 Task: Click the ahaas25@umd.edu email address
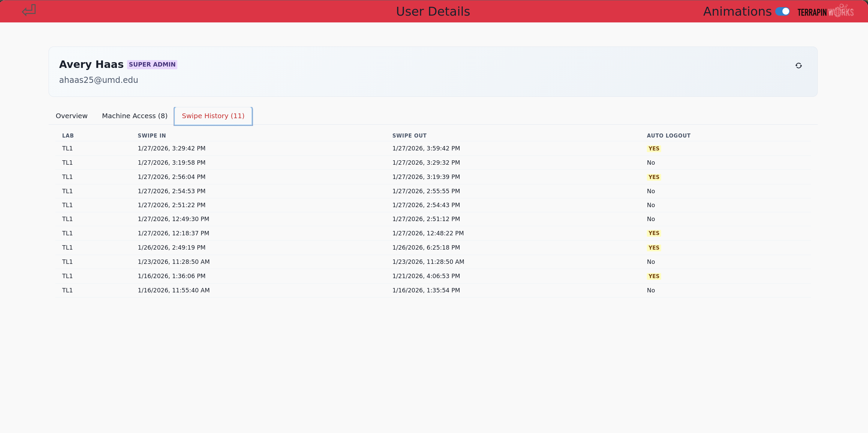99,80
